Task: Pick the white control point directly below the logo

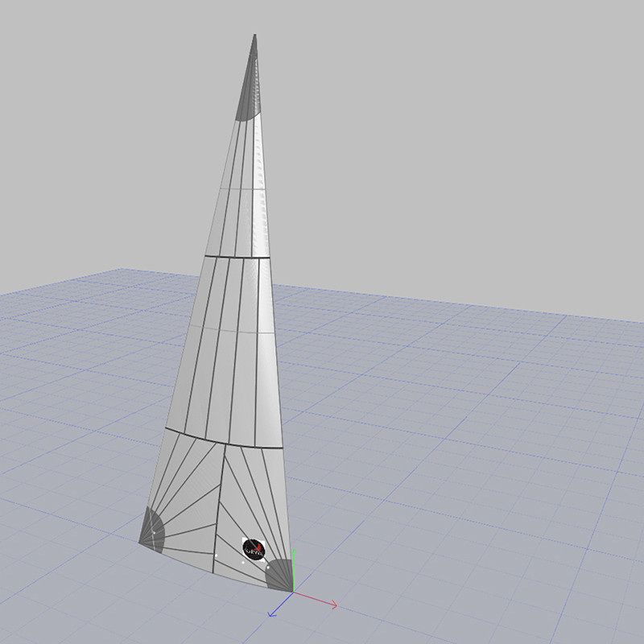Action: [x=243, y=563]
